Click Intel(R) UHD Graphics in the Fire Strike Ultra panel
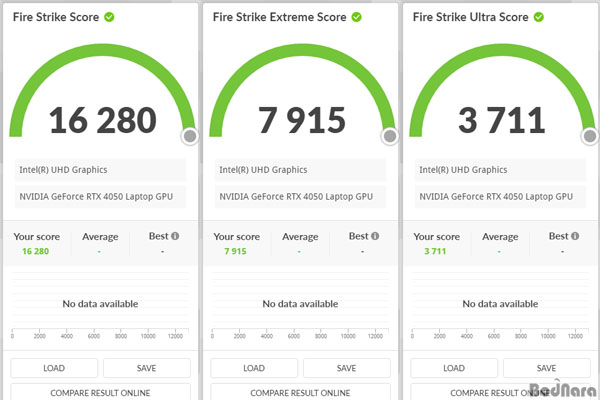Viewport: 600px width, 400px height. click(x=500, y=170)
